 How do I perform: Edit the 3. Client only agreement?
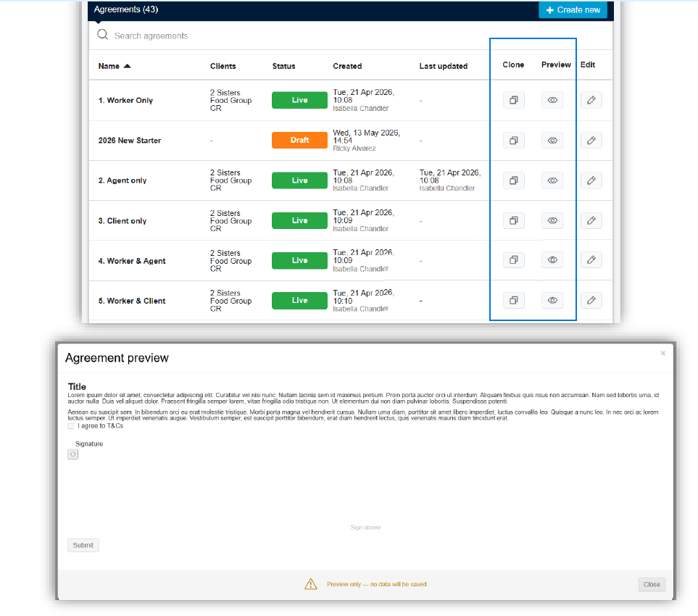pyautogui.click(x=591, y=220)
